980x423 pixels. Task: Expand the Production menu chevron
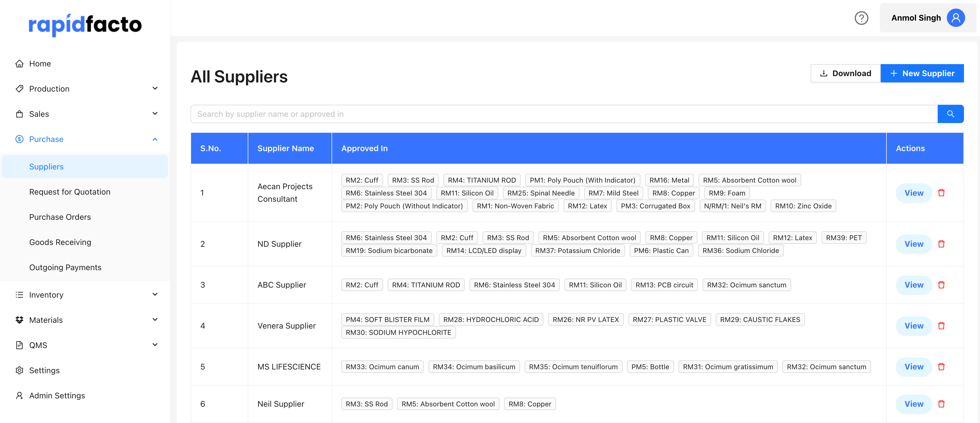[x=155, y=89]
